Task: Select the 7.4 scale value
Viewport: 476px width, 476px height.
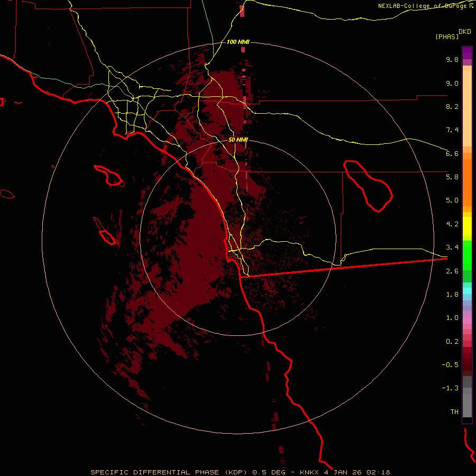Action: 452,130
